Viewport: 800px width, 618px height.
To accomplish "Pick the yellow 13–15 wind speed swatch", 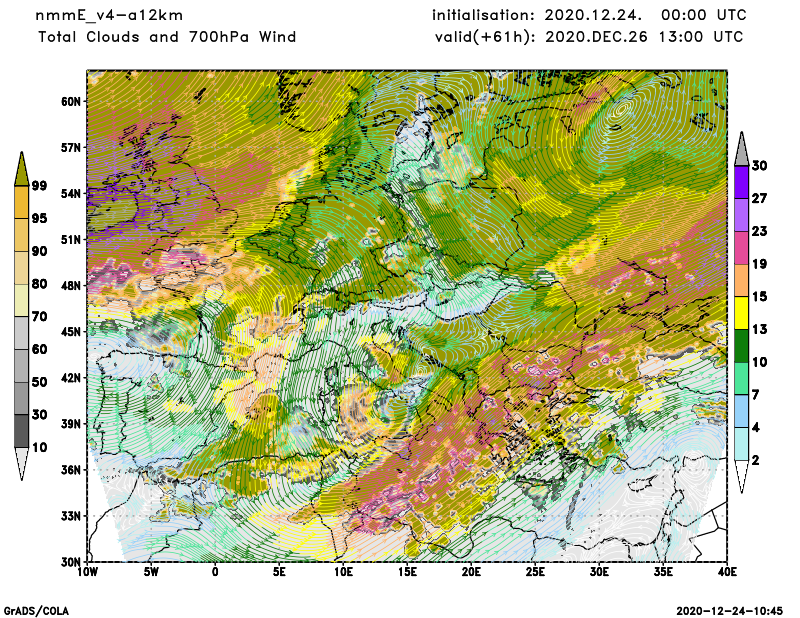I will (x=741, y=313).
